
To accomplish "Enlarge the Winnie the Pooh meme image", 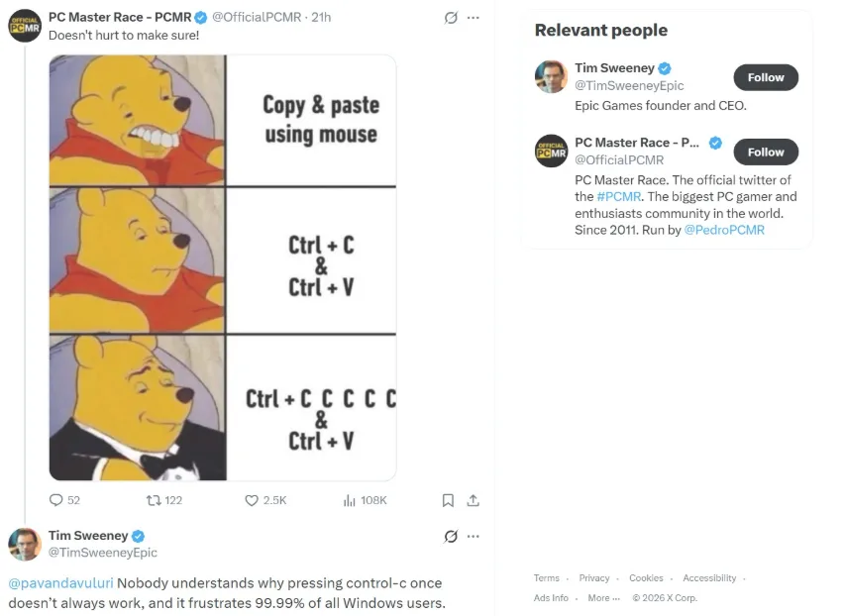I will click(223, 267).
